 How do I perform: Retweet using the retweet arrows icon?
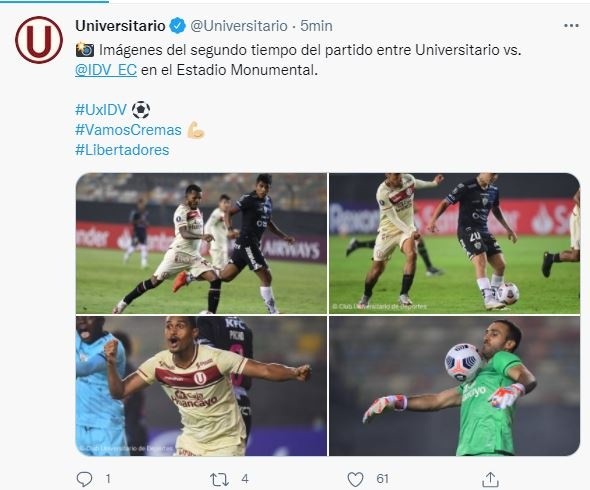(219, 479)
